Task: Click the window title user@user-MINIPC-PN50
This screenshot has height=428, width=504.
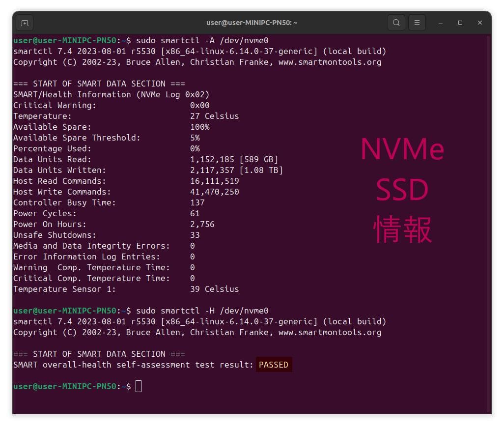Action: (252, 23)
